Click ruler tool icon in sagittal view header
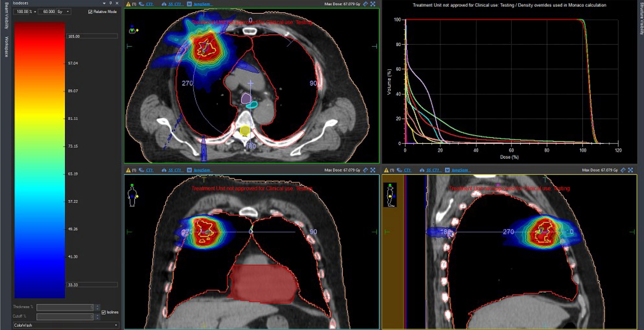The image size is (644, 330). point(623,170)
